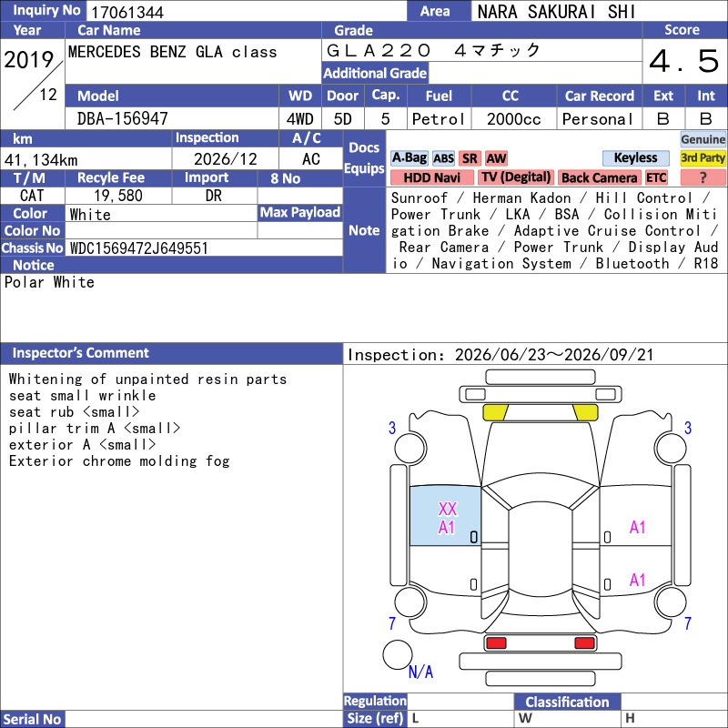The height and width of the screenshot is (728, 728).
Task: Click the score value 4.5
Action: pos(684,61)
